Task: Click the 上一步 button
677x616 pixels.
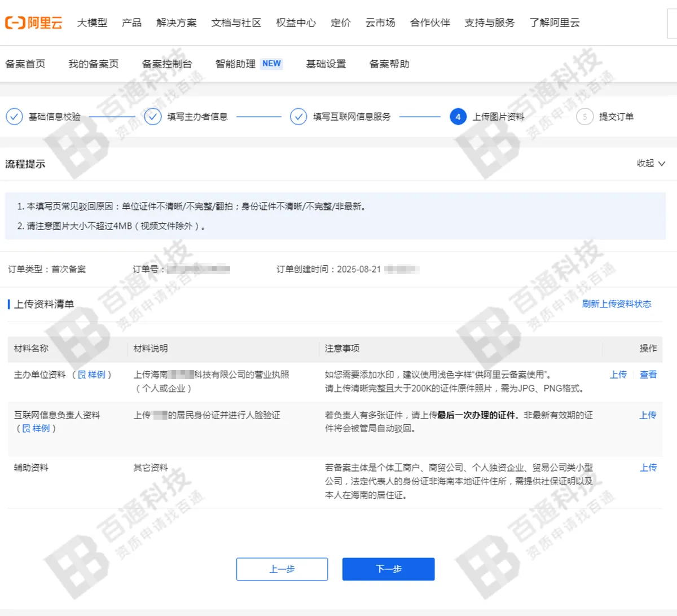Action: pyautogui.click(x=282, y=569)
